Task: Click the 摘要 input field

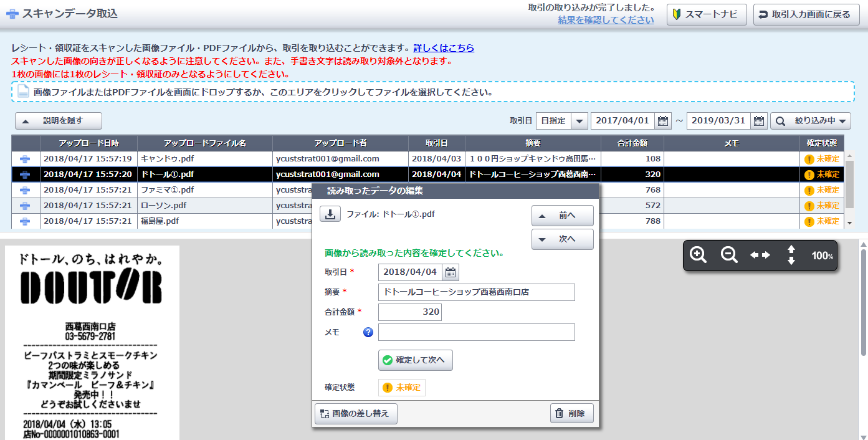Action: 477,292
